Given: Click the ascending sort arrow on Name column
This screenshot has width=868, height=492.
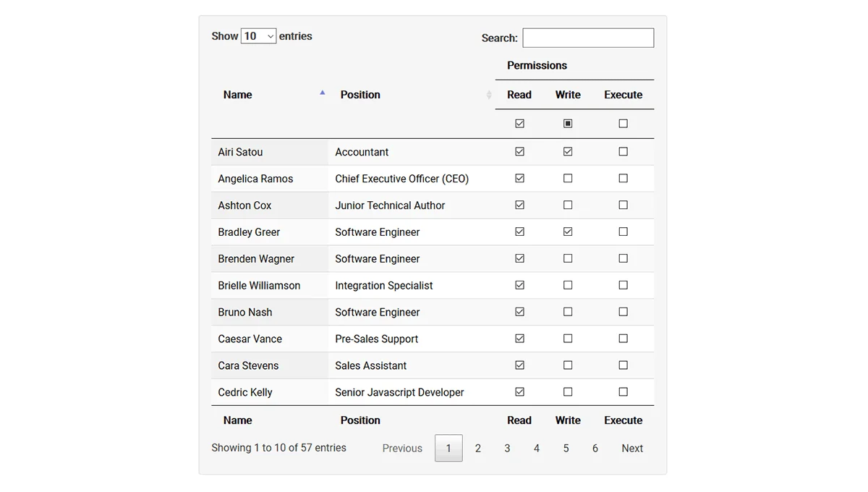Looking at the screenshot, I should click(321, 93).
